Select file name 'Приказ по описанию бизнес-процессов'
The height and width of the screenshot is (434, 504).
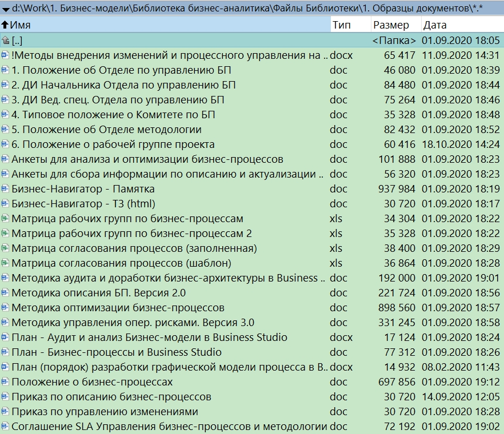(111, 397)
